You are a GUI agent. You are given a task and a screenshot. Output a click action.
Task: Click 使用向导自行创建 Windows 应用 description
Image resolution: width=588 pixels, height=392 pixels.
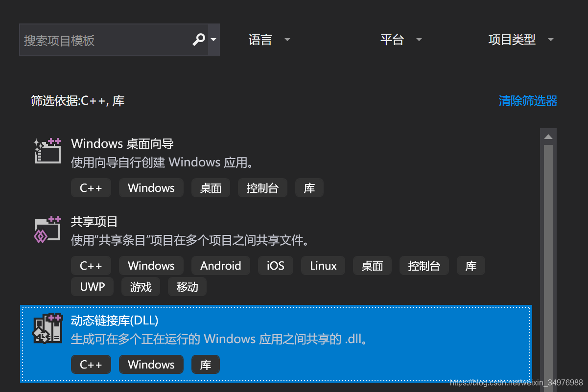coord(163,162)
